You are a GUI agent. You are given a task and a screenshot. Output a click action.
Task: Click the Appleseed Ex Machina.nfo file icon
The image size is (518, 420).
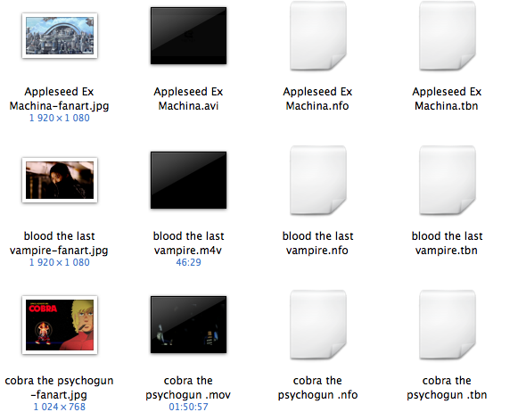[317, 36]
